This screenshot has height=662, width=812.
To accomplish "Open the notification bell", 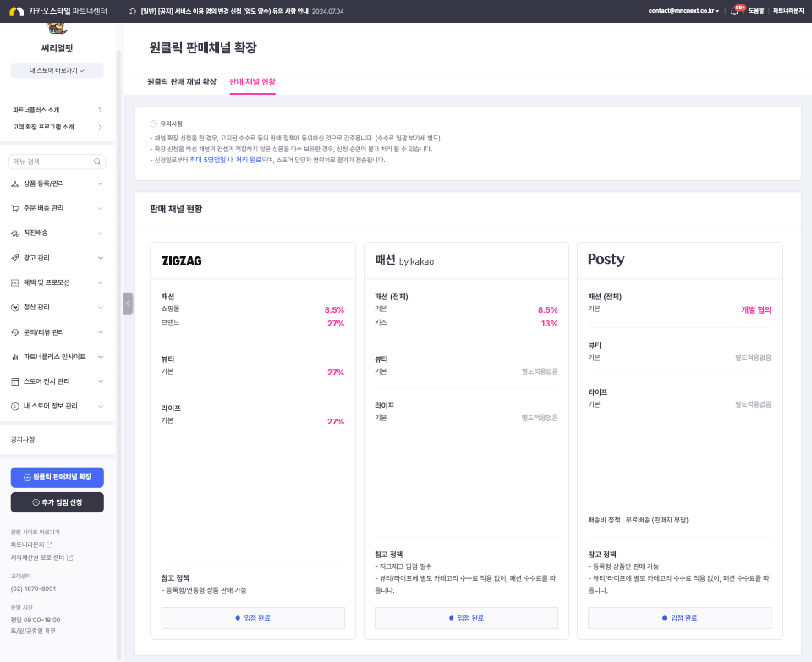I will (x=734, y=11).
